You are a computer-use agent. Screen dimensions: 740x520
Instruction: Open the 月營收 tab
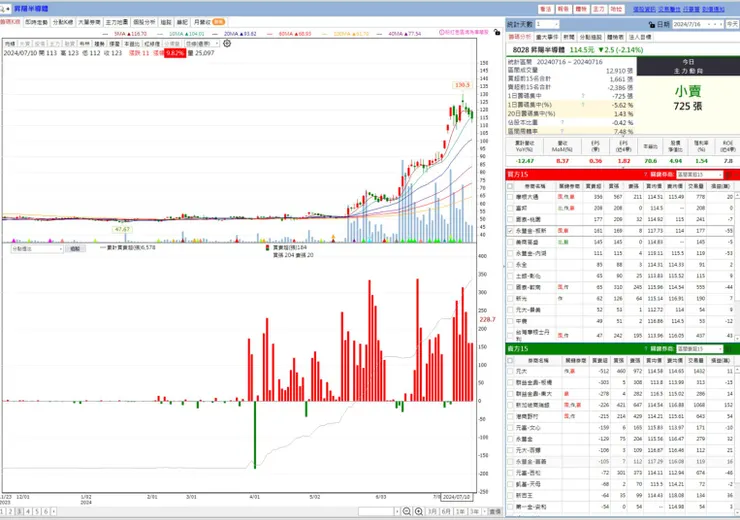coord(209,22)
